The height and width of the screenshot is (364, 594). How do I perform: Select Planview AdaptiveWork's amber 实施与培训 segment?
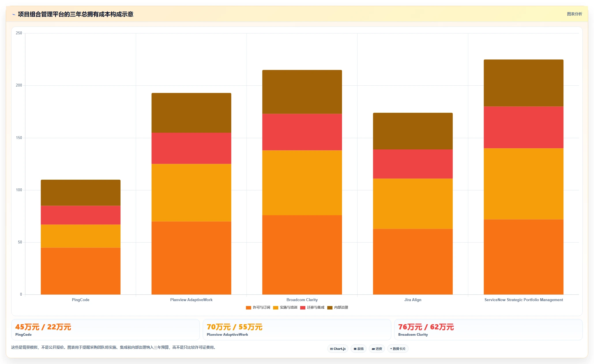[x=191, y=193]
